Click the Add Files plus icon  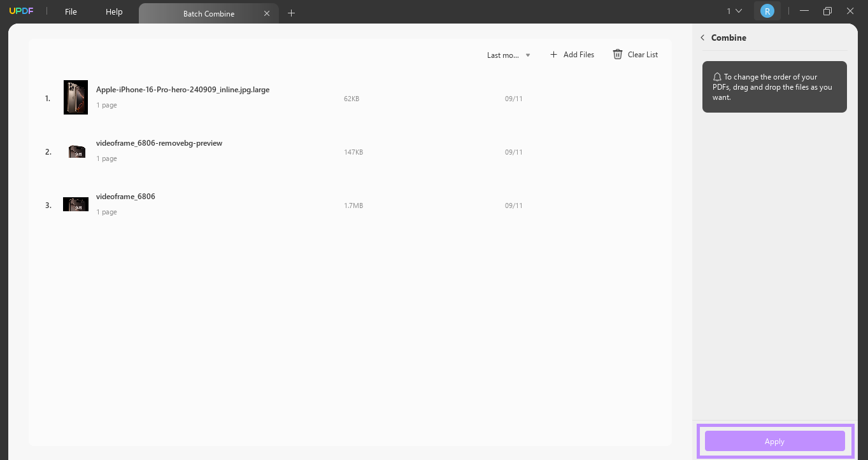[553, 55]
